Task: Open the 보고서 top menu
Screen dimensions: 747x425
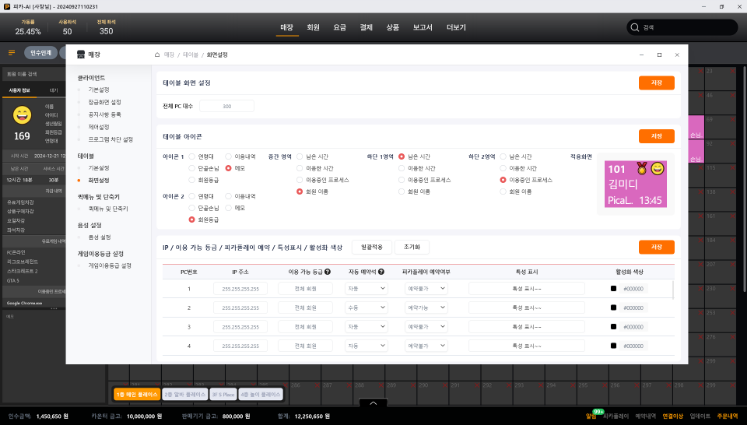Action: pyautogui.click(x=422, y=27)
